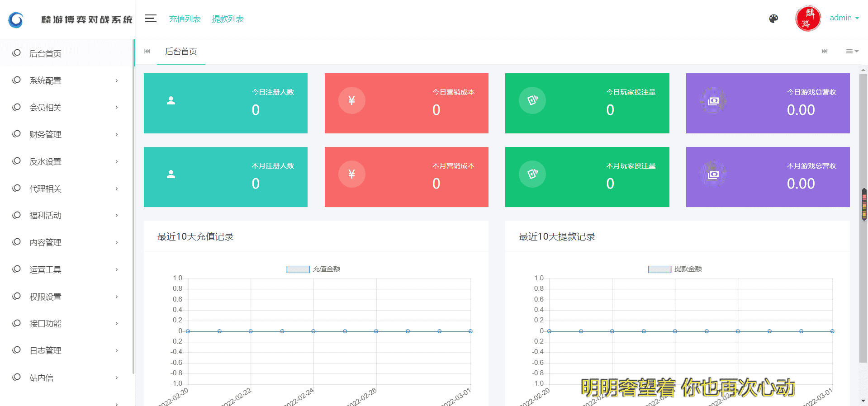
Task: Open the 提款列表 link
Action: point(228,19)
